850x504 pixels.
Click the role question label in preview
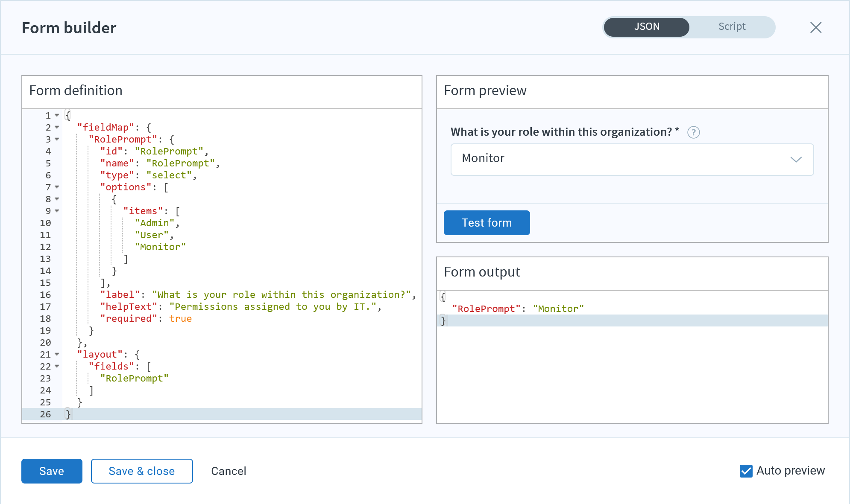tap(565, 132)
